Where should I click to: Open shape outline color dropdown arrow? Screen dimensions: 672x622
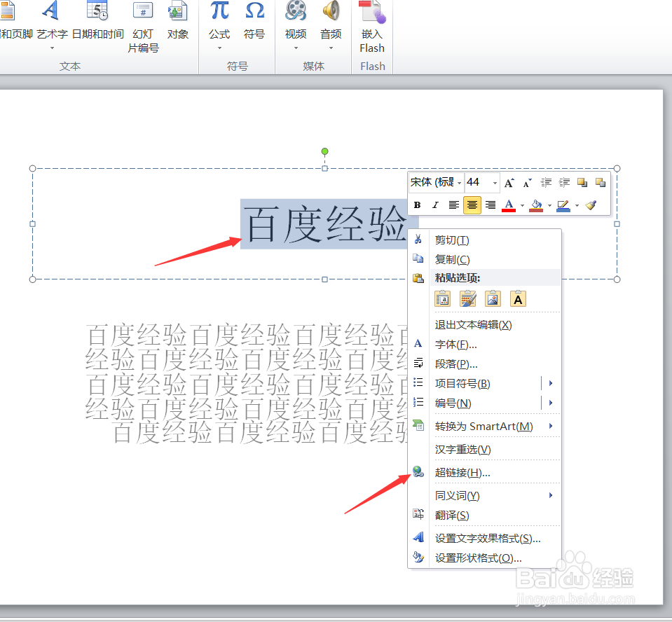(577, 206)
